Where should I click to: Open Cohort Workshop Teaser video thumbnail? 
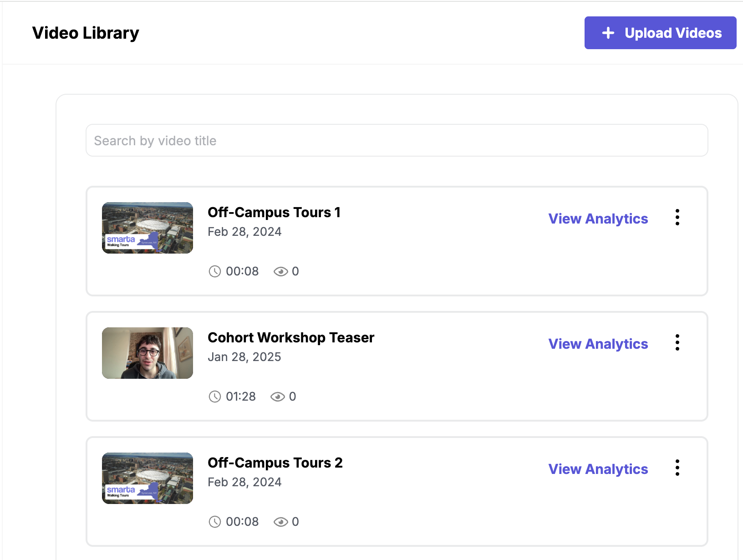coord(148,353)
